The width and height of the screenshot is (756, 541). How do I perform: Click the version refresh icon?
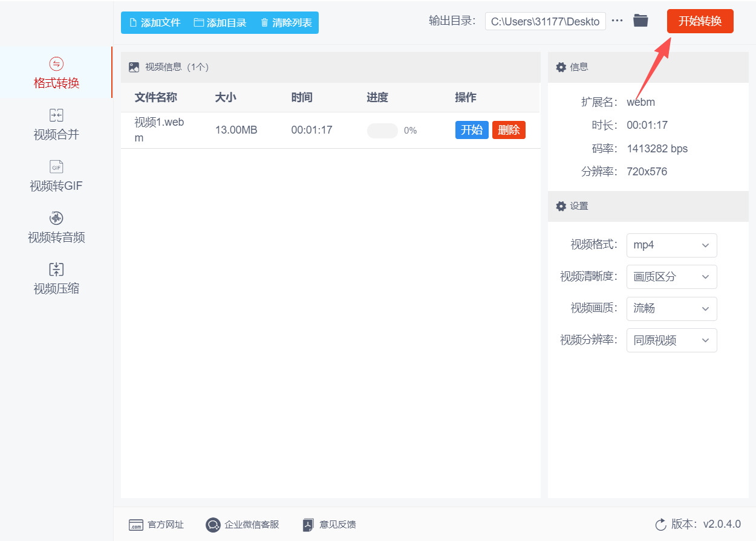tap(660, 524)
